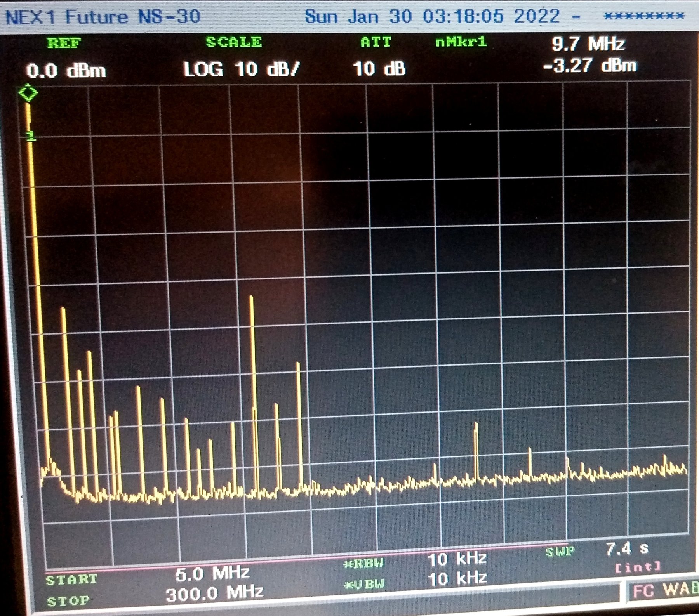Select the VBW 10 kHz value

pyautogui.click(x=457, y=579)
